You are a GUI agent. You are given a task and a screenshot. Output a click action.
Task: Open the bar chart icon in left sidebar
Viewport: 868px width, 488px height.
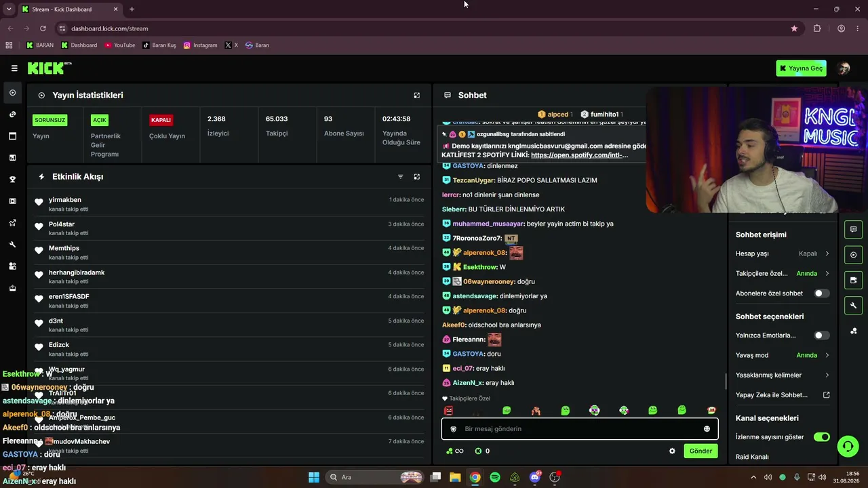[12, 158]
